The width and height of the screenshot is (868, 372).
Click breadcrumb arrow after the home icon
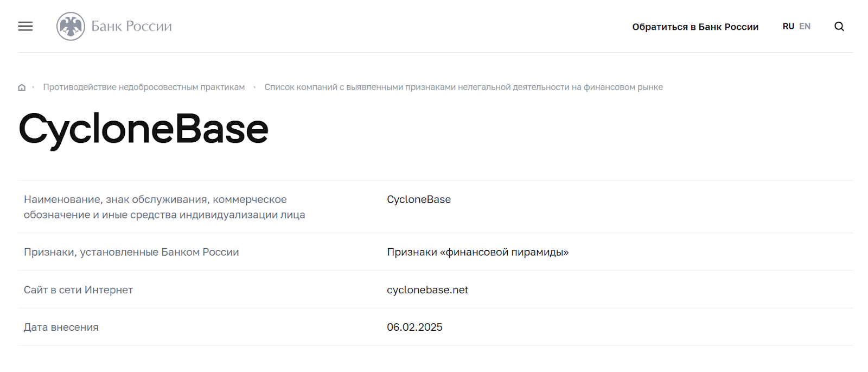(33, 87)
